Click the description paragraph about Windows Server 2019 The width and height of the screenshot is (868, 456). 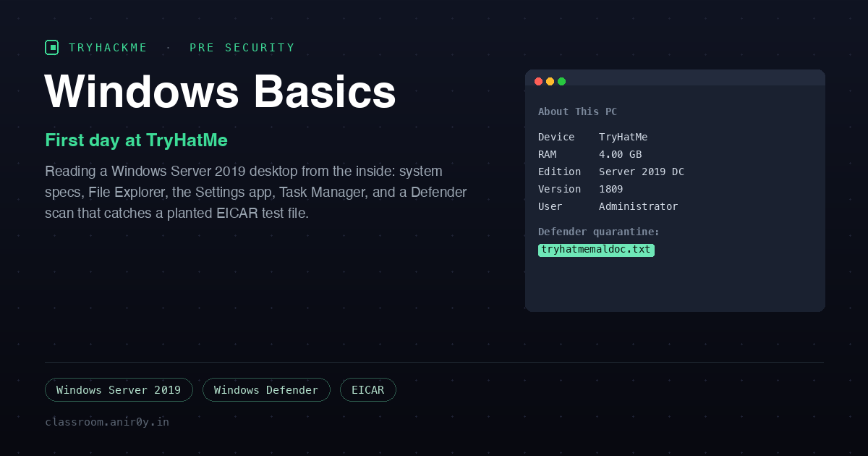point(256,193)
